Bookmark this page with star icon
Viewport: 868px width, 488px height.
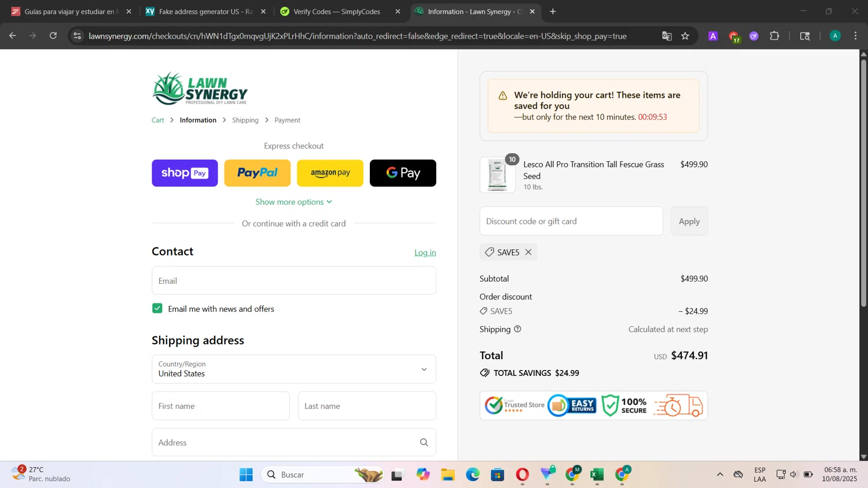(685, 36)
